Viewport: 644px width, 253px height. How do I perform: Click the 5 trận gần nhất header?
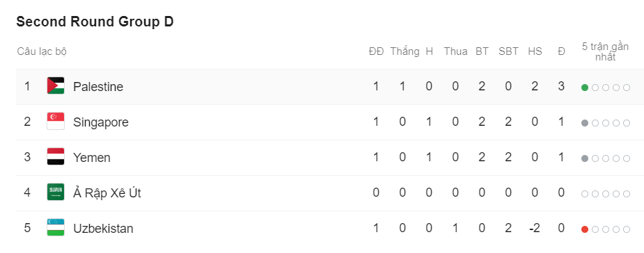pos(605,51)
